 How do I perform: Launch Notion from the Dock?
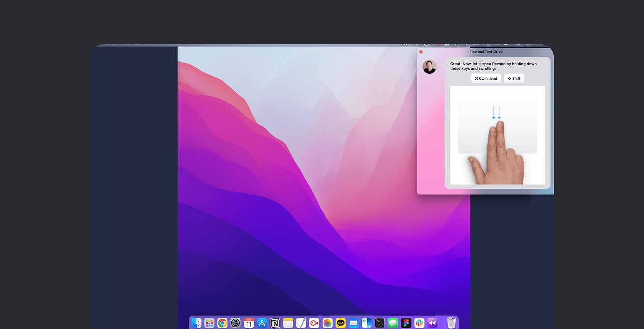click(x=275, y=323)
